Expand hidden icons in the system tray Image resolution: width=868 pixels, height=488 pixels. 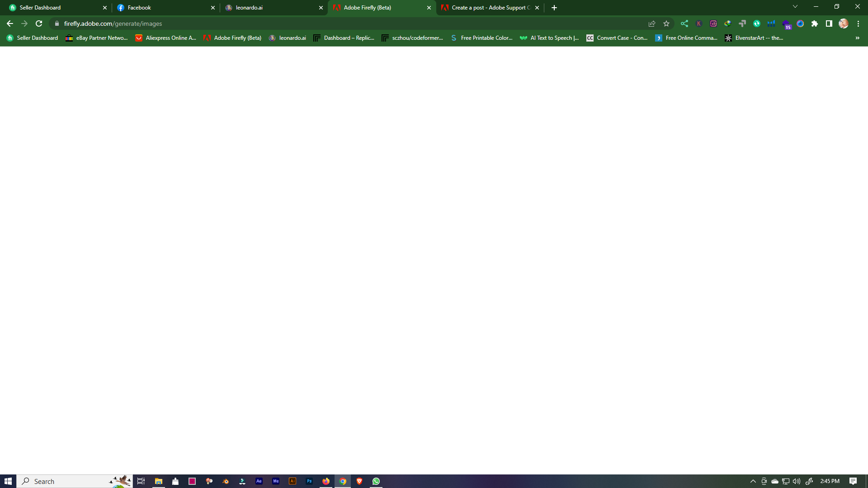754,481
